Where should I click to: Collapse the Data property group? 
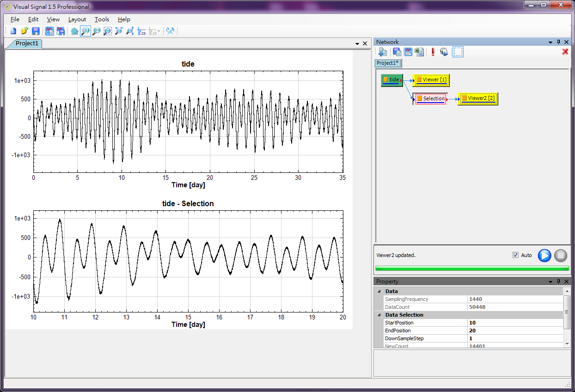pos(379,291)
